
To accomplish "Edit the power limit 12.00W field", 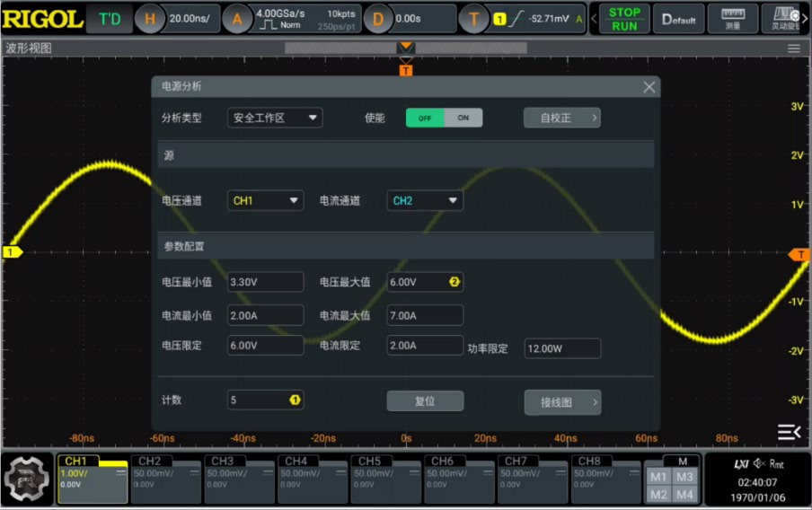I will point(562,348).
